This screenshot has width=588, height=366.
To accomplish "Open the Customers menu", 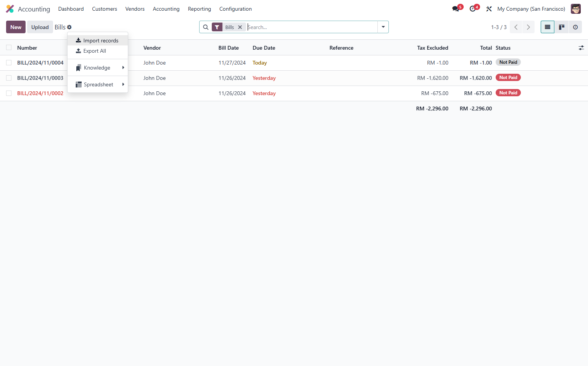I will tap(105, 9).
